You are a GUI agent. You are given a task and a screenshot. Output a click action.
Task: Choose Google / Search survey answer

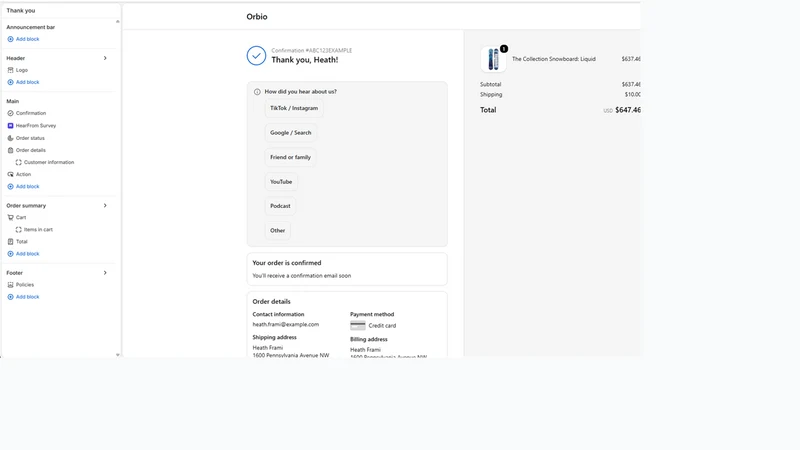click(x=290, y=133)
